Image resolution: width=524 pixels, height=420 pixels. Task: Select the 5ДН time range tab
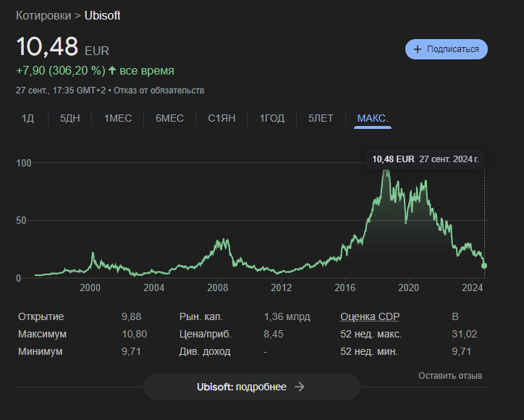70,118
